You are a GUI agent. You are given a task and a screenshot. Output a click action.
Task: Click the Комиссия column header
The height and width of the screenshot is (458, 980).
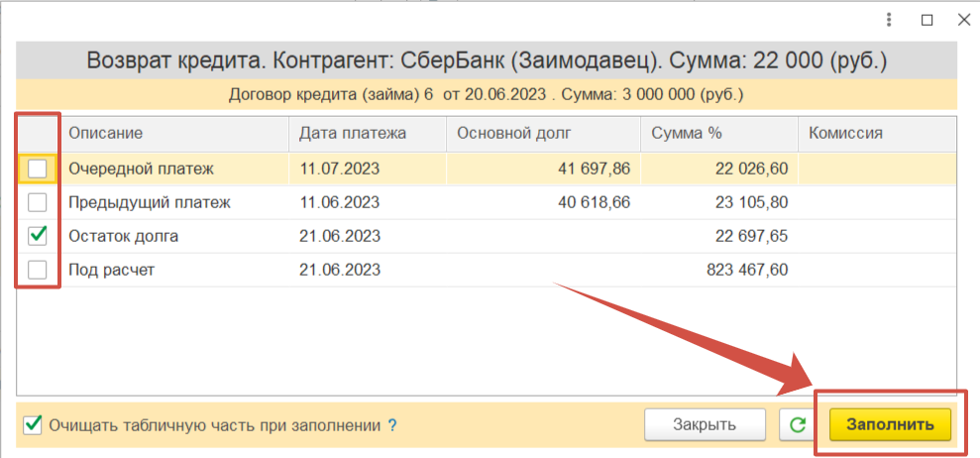point(845,133)
